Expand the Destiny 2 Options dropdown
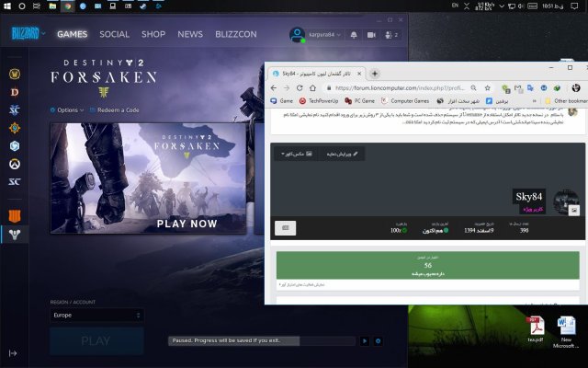 coord(67,110)
